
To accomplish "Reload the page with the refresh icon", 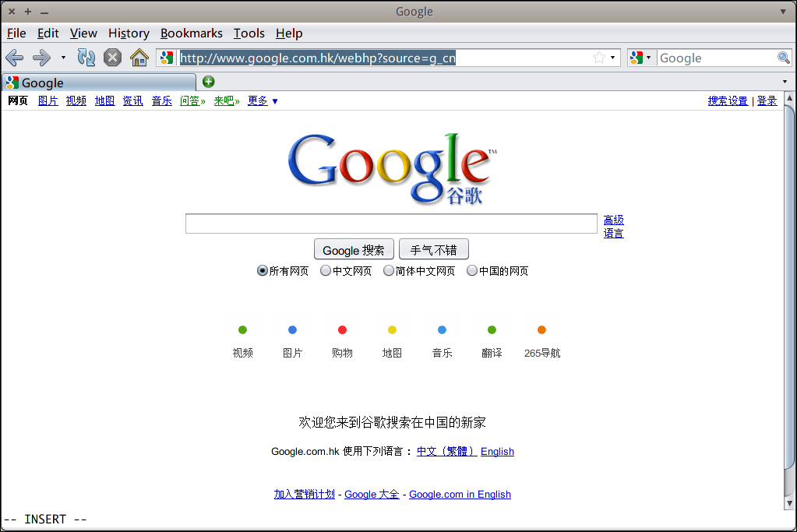I will click(x=86, y=58).
